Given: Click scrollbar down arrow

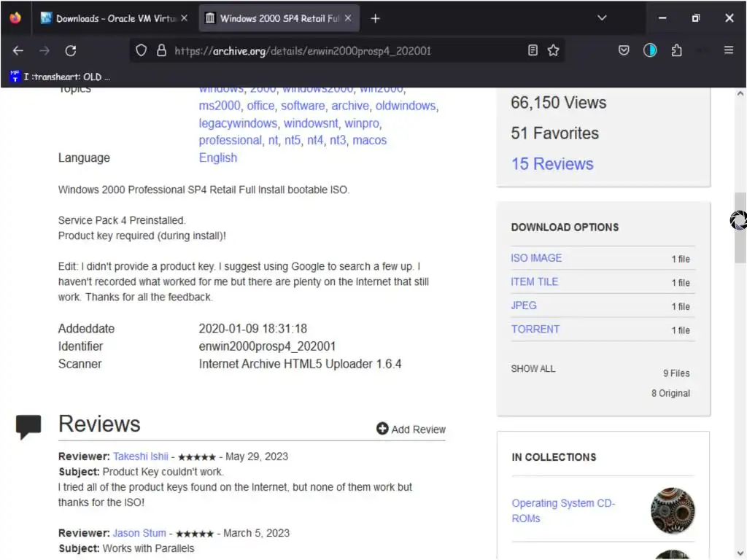Looking at the screenshot, I should click(x=740, y=553).
